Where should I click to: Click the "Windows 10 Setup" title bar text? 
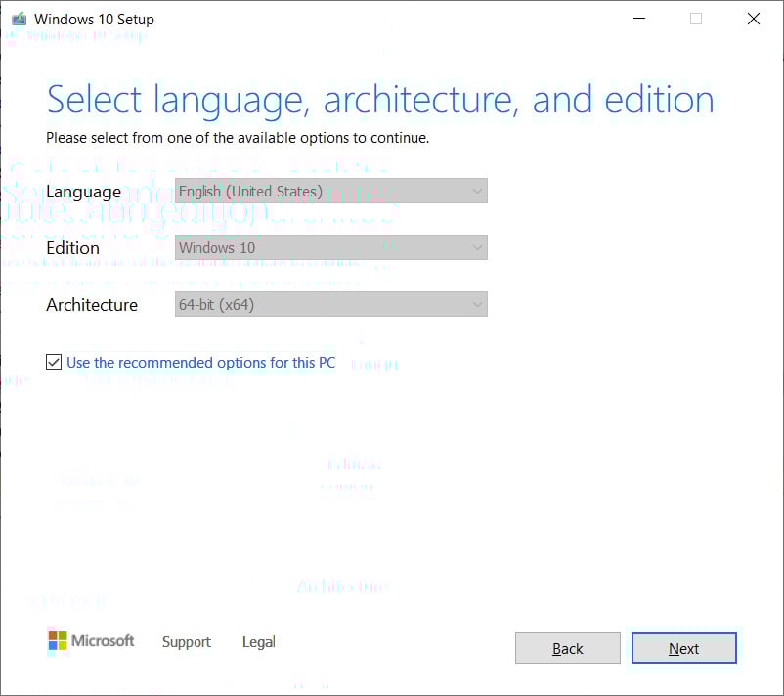(x=94, y=19)
